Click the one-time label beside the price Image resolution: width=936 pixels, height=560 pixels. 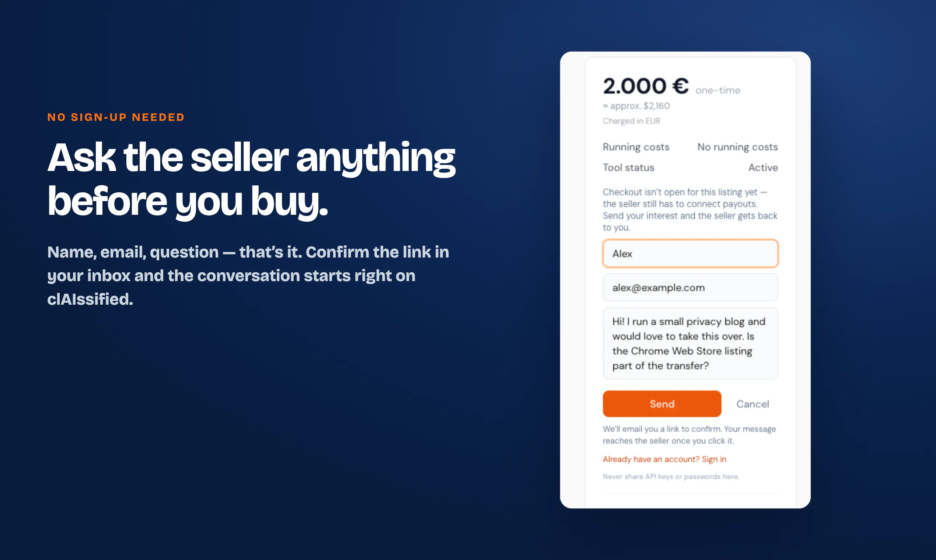(718, 90)
